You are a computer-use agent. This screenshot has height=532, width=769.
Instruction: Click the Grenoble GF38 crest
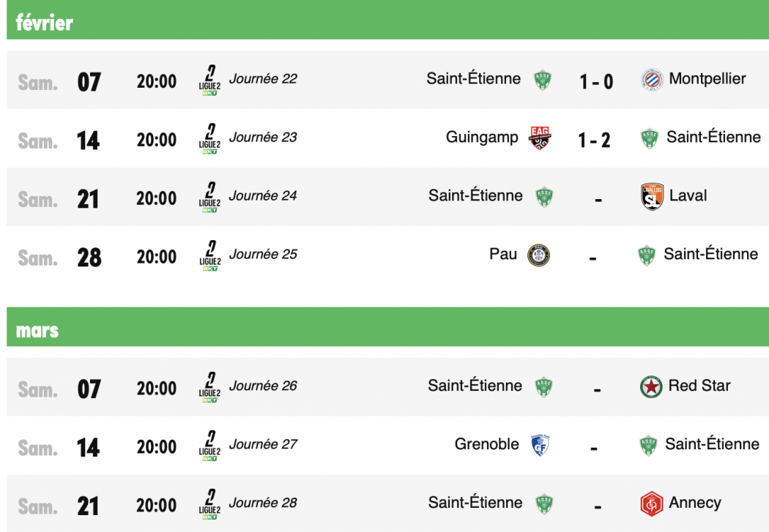click(540, 445)
